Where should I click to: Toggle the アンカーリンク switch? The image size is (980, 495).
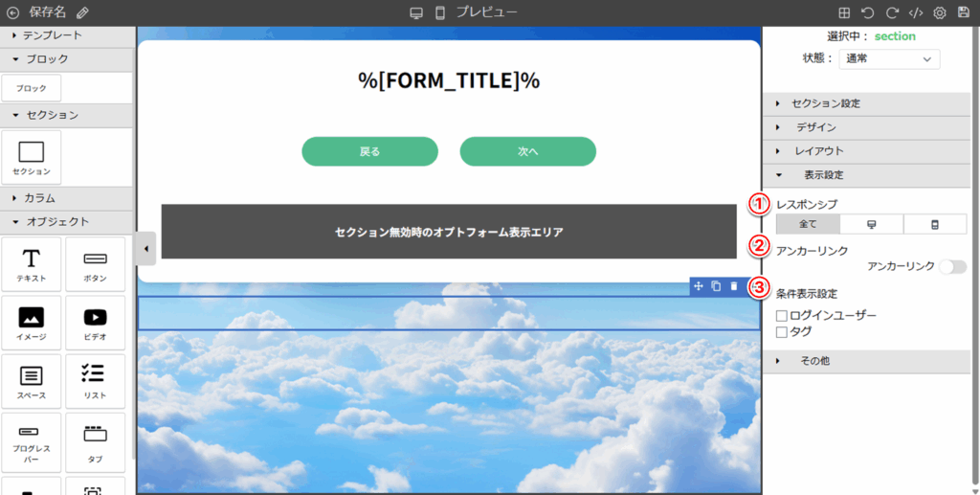coord(952,266)
